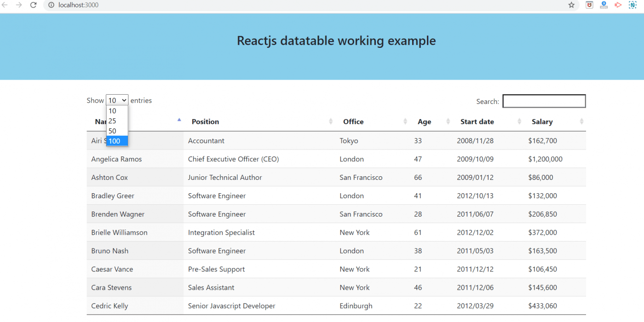Click the site info icon in the address bar
Viewport: 644px width, 322px height.
pyautogui.click(x=51, y=5)
